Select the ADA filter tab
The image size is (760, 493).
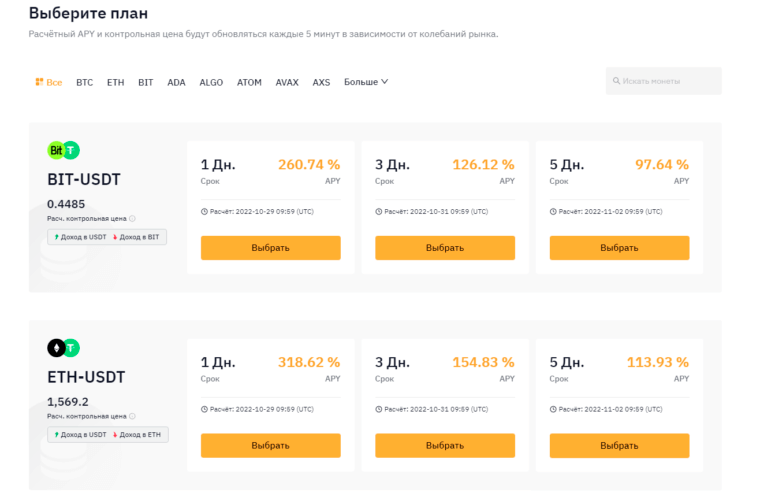(176, 82)
